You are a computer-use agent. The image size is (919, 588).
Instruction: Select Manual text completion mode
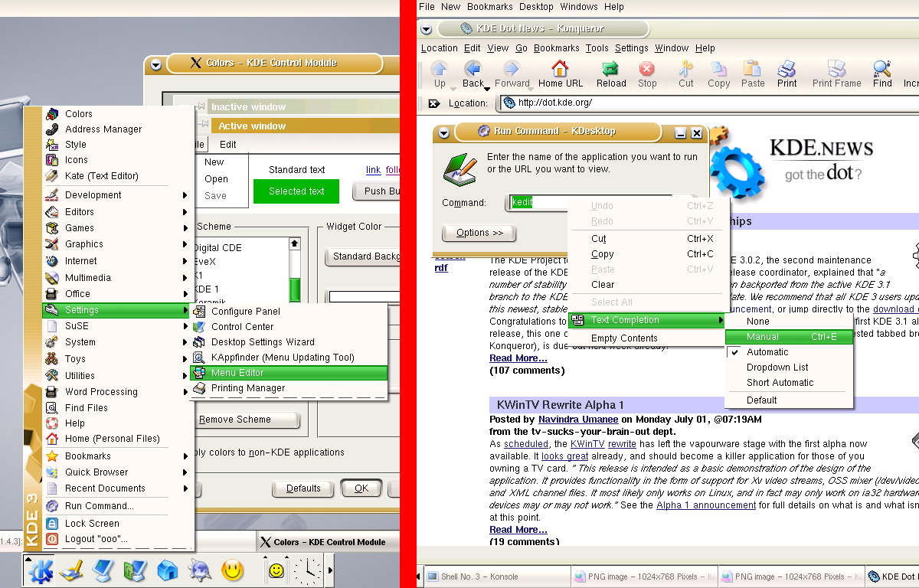click(789, 337)
